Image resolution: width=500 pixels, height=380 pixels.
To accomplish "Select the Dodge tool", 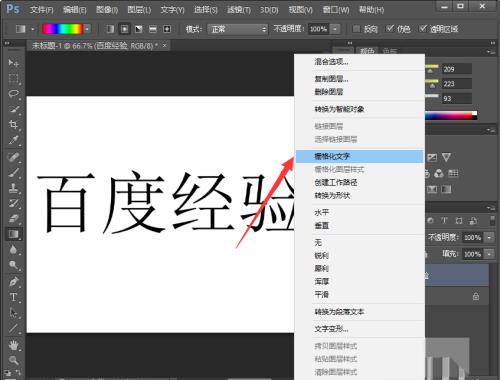I will (x=13, y=265).
